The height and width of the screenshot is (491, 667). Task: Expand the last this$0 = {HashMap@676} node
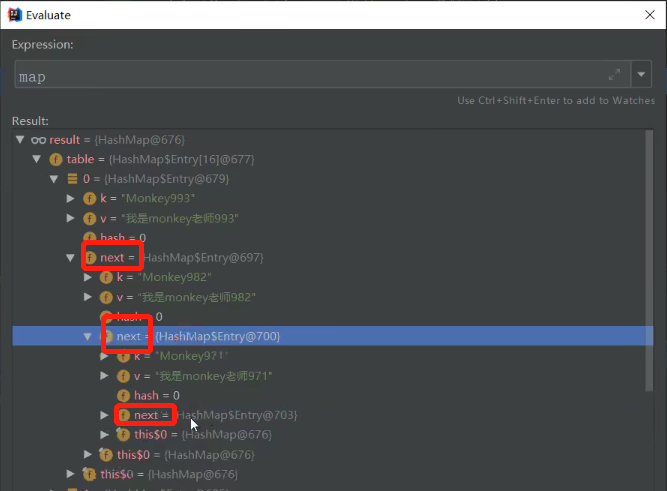71,474
